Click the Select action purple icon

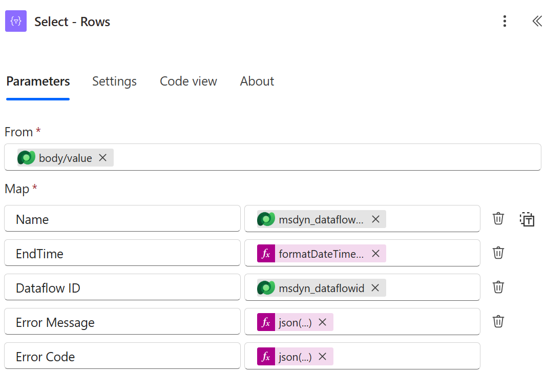click(16, 21)
